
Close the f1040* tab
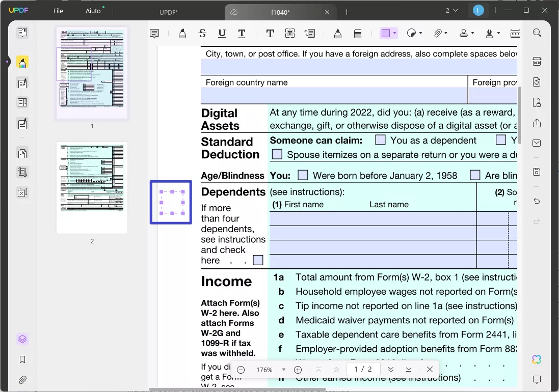[327, 12]
